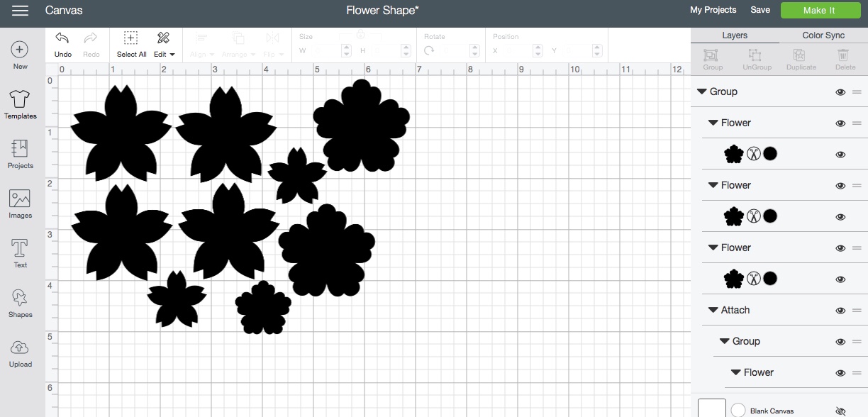The width and height of the screenshot is (868, 417).
Task: Toggle visibility of top Group layer
Action: (840, 92)
